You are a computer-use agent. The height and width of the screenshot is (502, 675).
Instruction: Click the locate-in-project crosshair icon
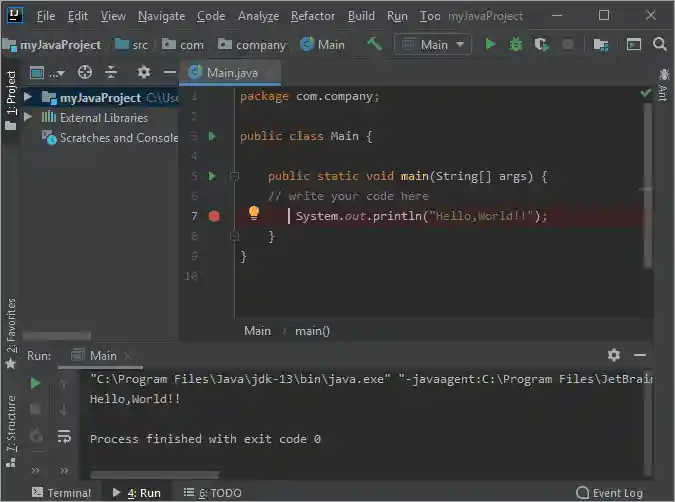(85, 73)
